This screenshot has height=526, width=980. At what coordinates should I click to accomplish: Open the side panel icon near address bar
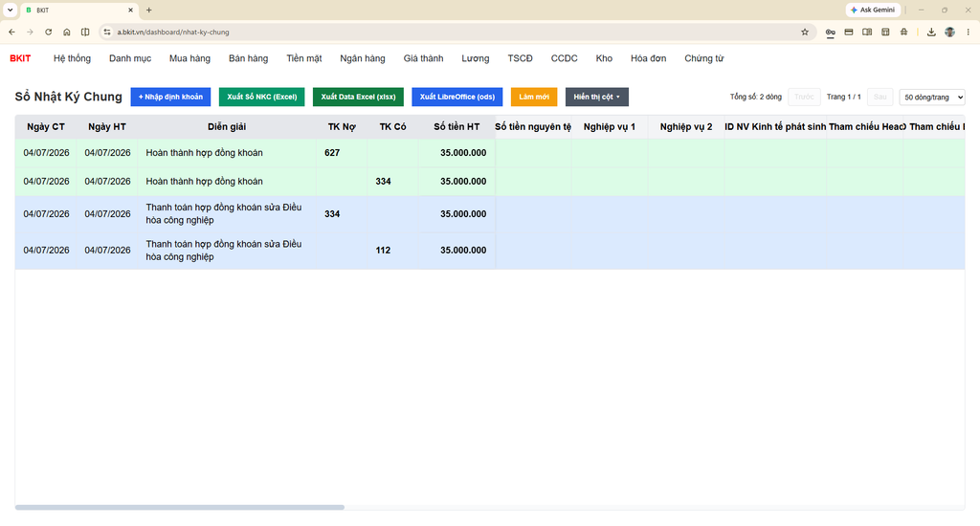[85, 32]
